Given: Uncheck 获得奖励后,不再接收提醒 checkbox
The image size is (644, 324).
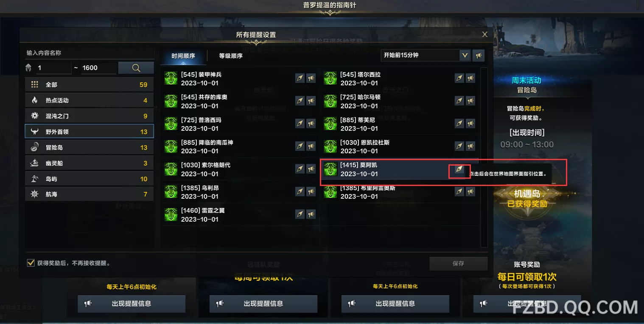Looking at the screenshot, I should pos(31,263).
